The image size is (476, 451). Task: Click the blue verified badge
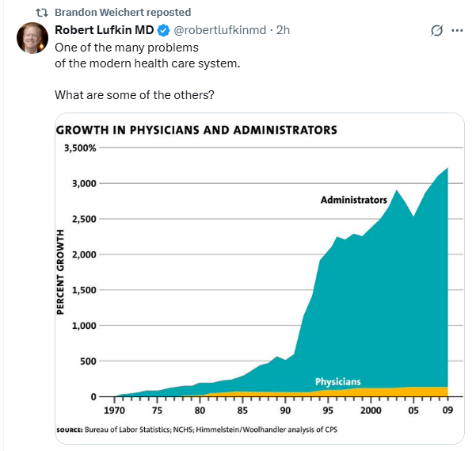coord(164,30)
